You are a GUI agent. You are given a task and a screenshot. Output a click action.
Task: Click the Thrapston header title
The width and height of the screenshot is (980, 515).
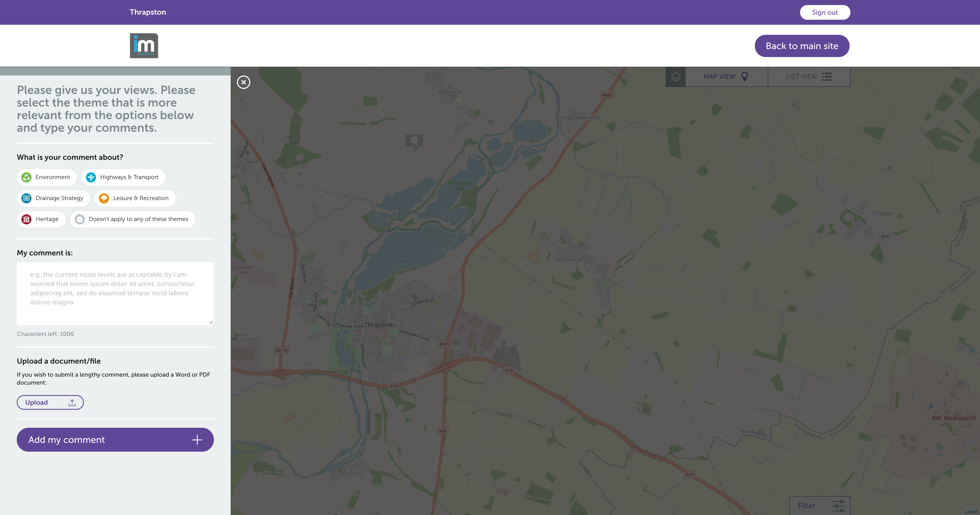148,12
